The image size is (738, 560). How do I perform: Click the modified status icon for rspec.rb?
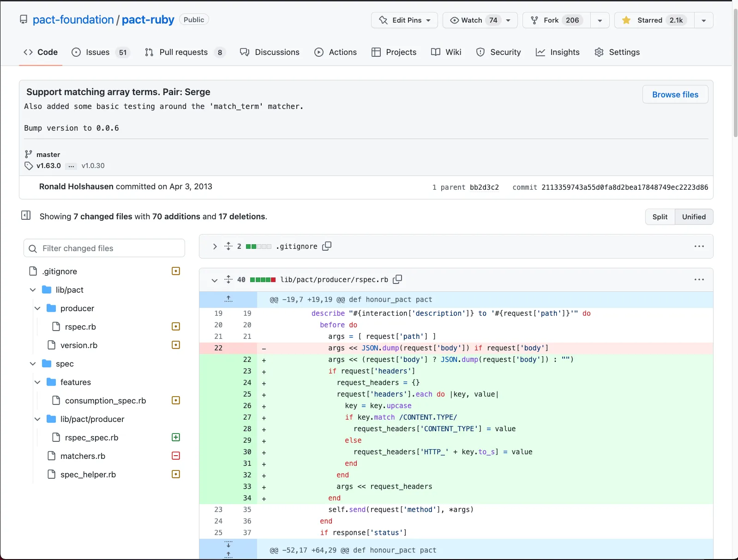(x=176, y=326)
